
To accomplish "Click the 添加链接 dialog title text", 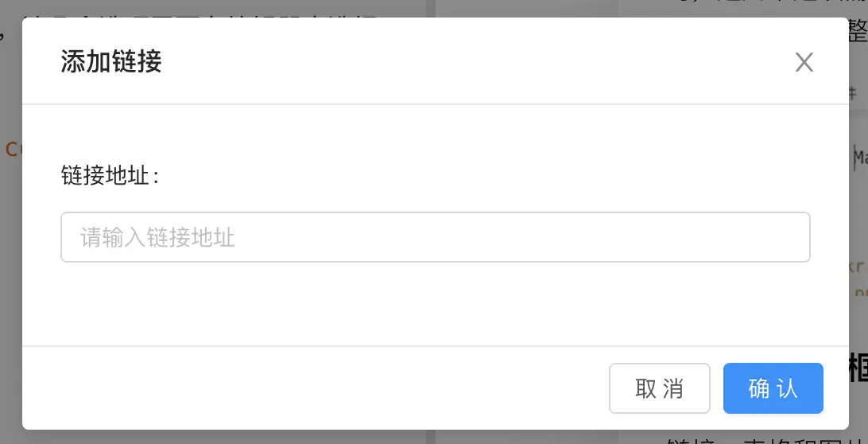I will (x=111, y=61).
